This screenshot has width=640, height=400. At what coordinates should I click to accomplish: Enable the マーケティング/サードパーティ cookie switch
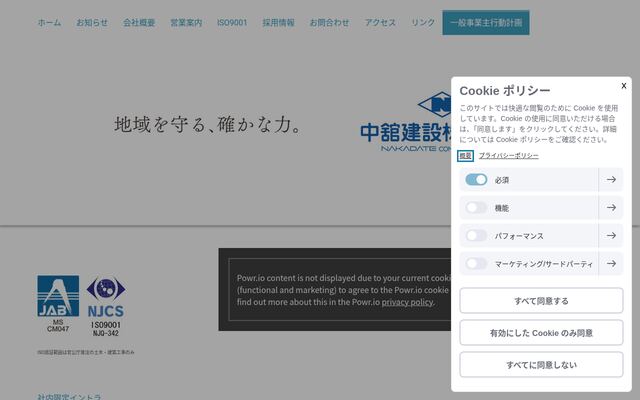[476, 264]
